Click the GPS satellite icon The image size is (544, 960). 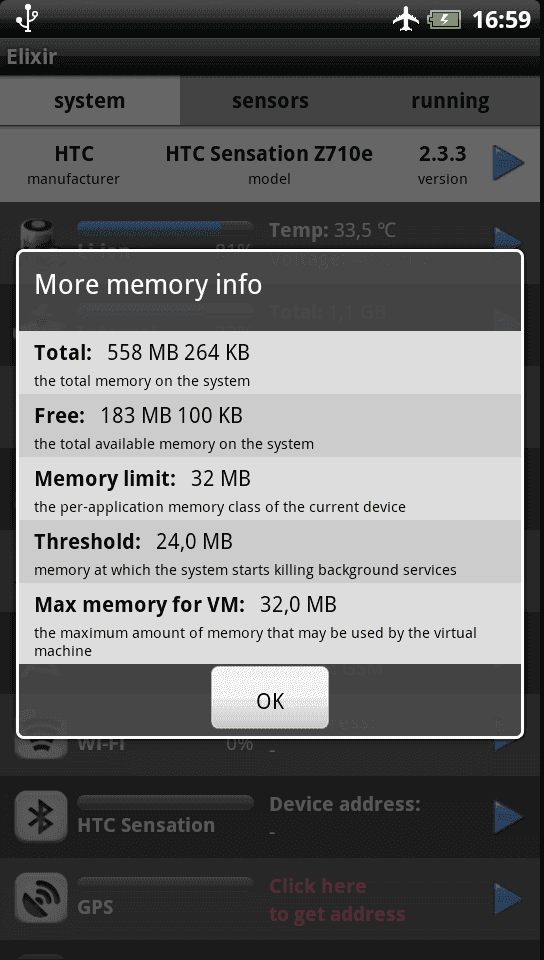[41, 898]
